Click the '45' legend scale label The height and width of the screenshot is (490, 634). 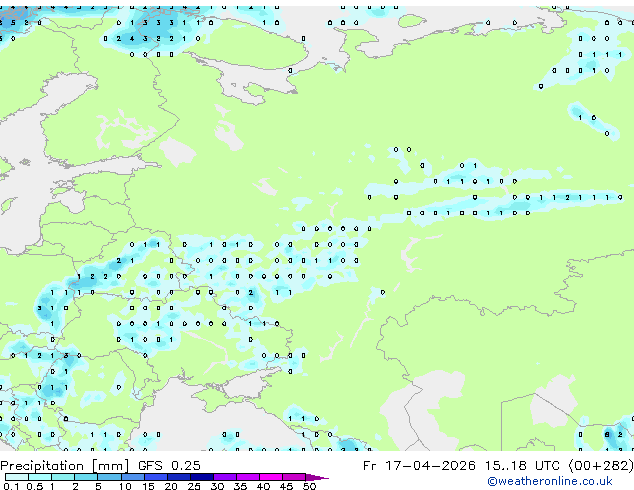point(286,486)
